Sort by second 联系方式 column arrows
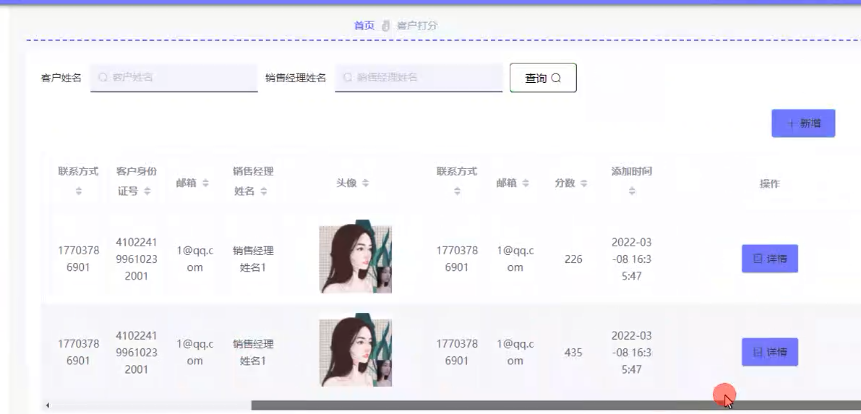Viewport: 861px width, 414px height. point(457,191)
